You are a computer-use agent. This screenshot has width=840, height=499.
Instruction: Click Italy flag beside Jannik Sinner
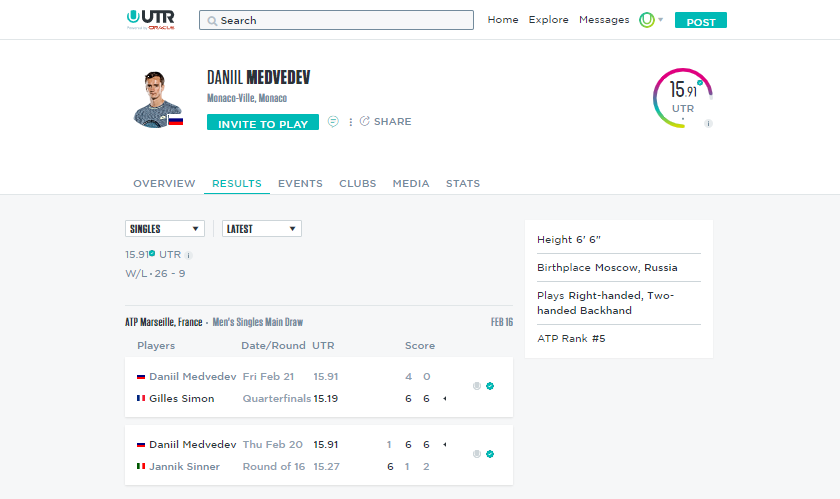tap(141, 466)
